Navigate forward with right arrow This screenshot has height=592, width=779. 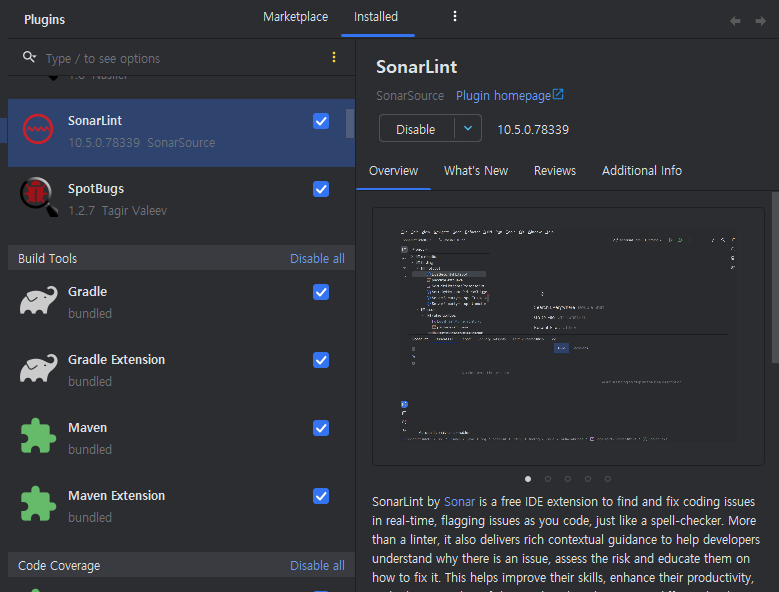pyautogui.click(x=760, y=21)
